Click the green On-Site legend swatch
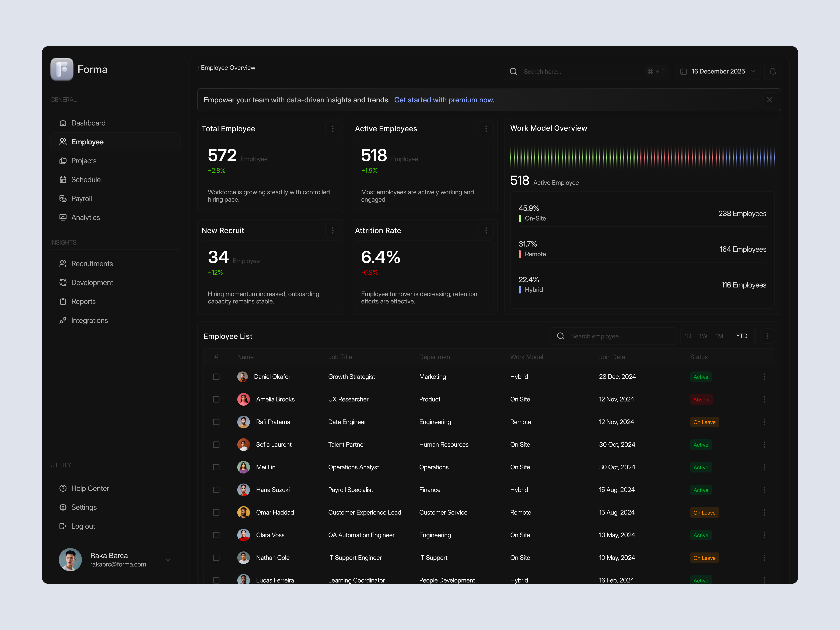 tap(520, 218)
